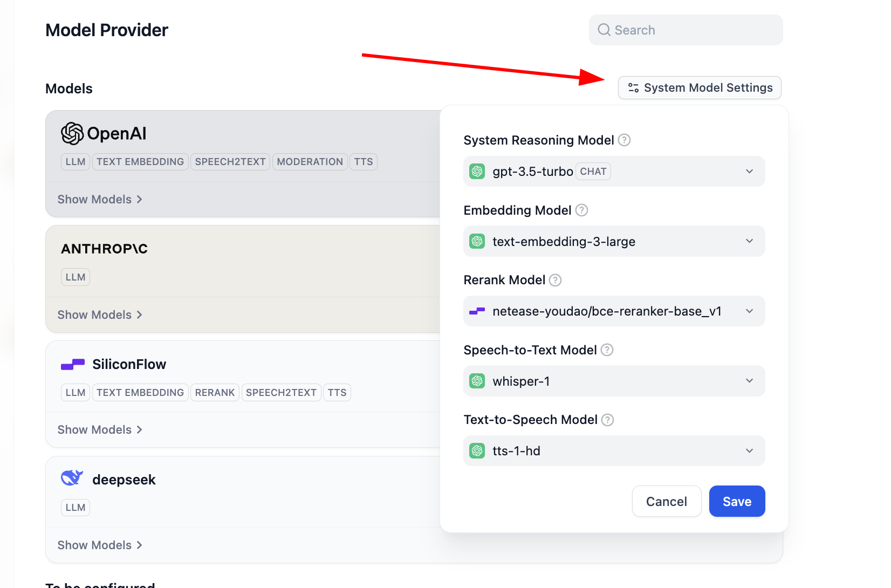891x588 pixels.
Task: Open the bce-reranker-base_v1 rerank dropdown
Action: coord(614,311)
